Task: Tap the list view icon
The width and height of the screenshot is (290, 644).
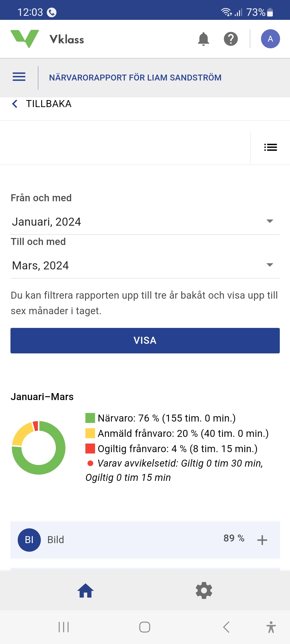Action: coord(270,147)
